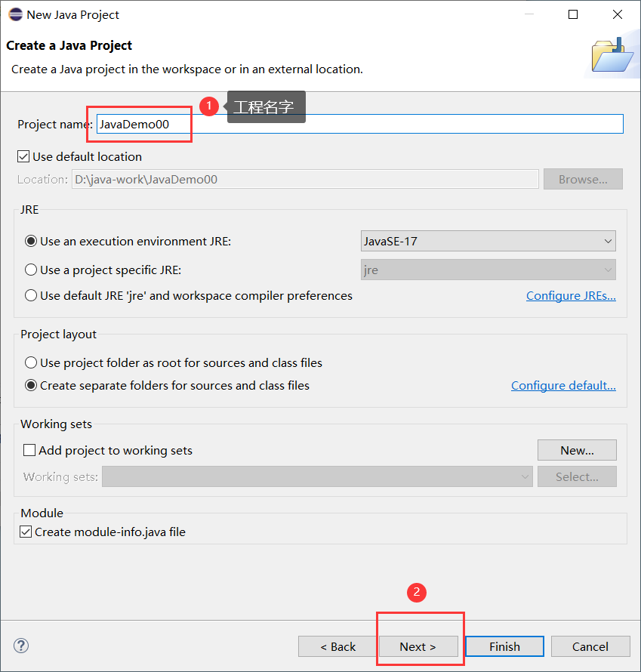Toggle Create module-info.java file checkbox
This screenshot has height=672, width=641.
(26, 532)
